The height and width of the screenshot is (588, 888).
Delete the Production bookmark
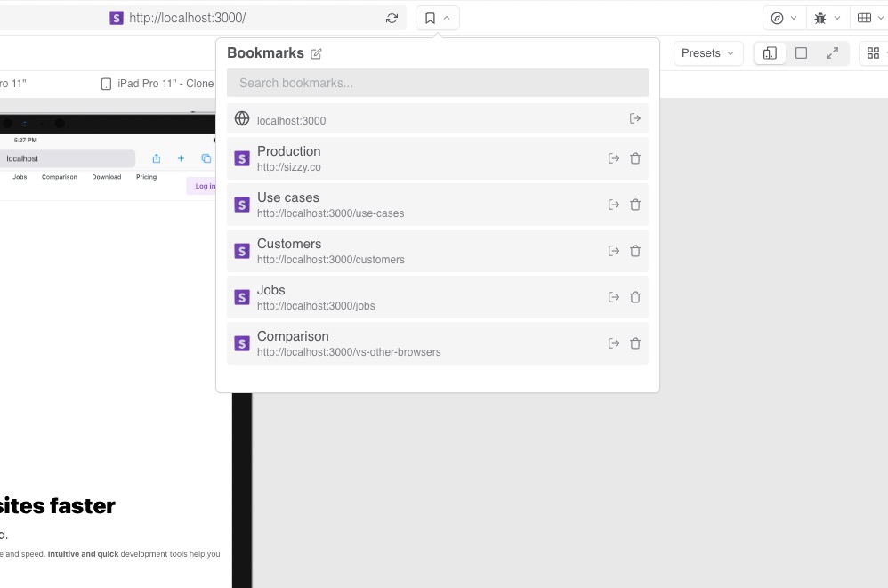pyautogui.click(x=635, y=158)
